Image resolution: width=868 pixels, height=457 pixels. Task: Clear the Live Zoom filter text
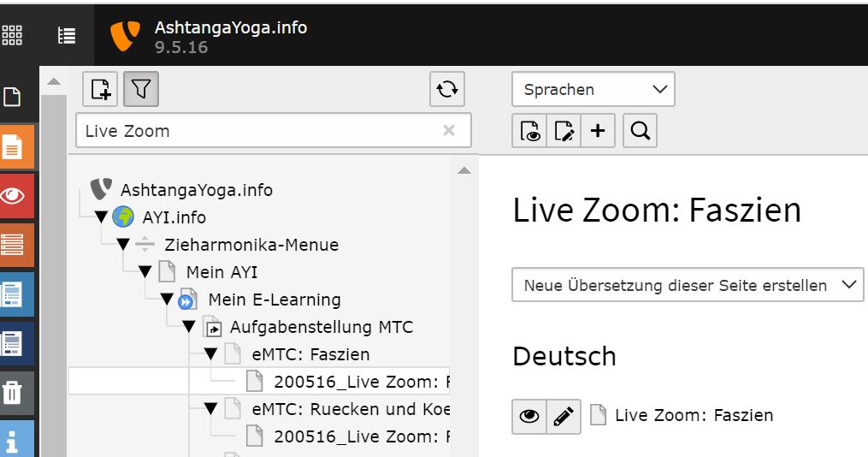(x=449, y=131)
